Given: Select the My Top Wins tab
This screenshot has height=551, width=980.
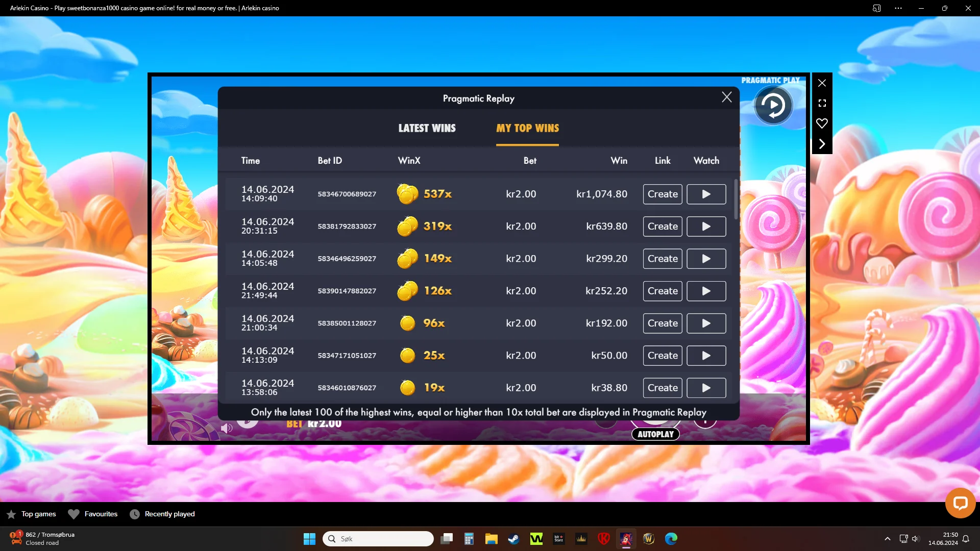Looking at the screenshot, I should click(528, 128).
